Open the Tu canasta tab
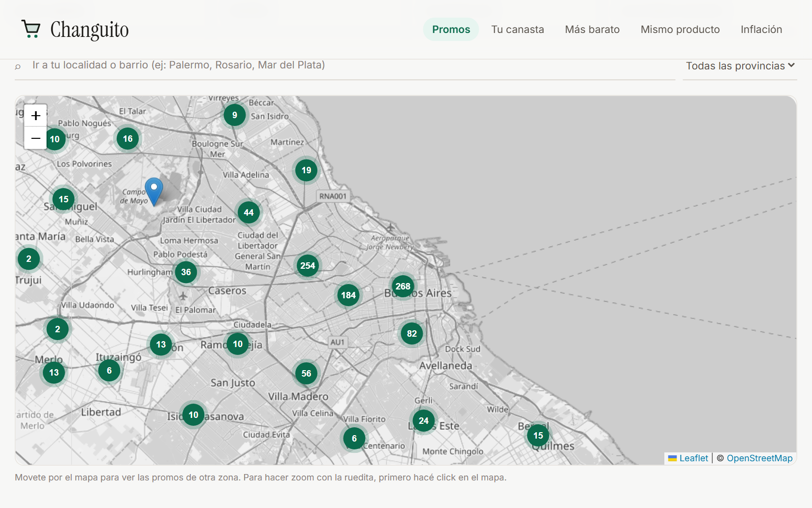Viewport: 812px width, 508px height. [x=518, y=30]
